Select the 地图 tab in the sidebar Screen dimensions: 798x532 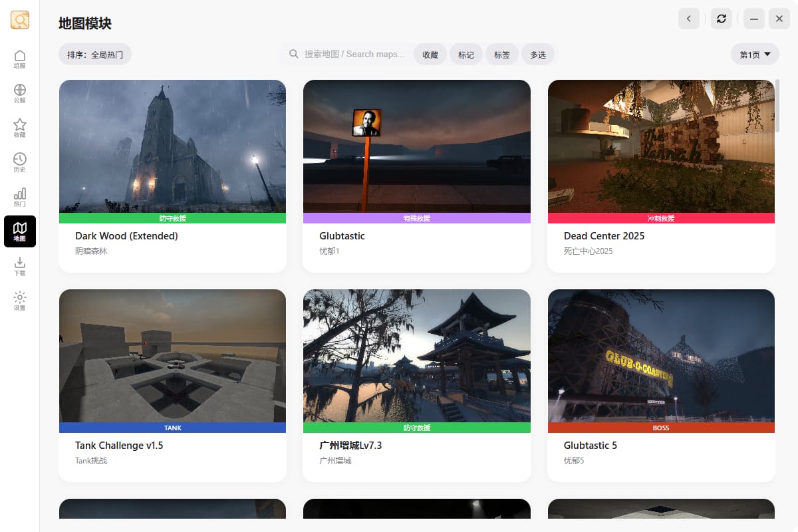[x=20, y=231]
